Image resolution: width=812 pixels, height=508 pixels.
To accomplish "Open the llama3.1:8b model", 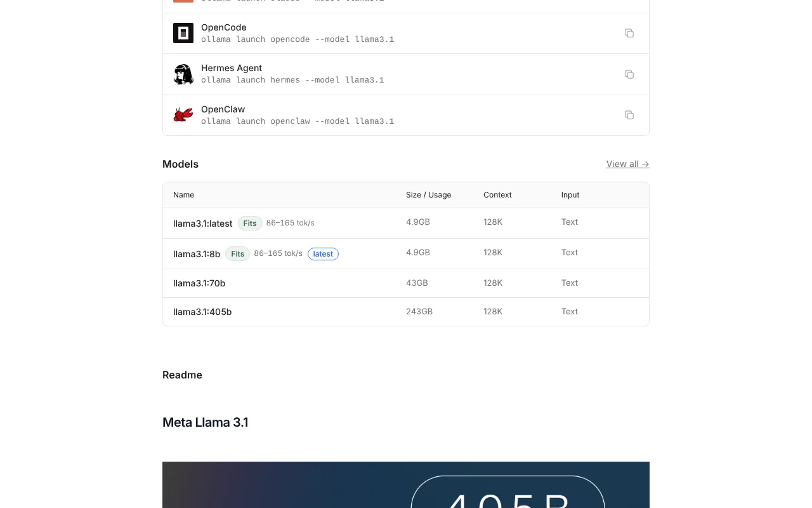I will 197,254.
